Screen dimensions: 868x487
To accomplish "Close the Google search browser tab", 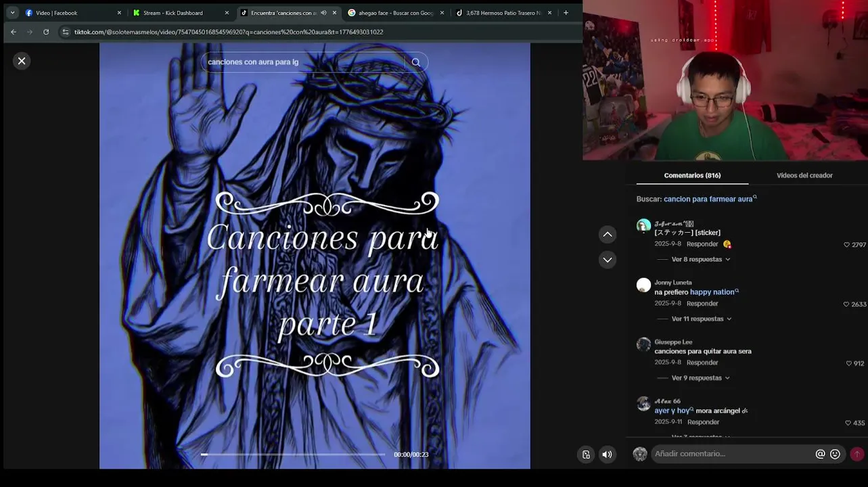I will [x=442, y=13].
